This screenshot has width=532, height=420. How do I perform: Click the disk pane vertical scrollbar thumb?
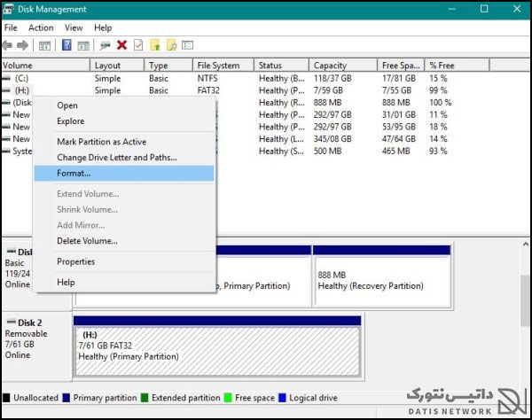point(526,300)
